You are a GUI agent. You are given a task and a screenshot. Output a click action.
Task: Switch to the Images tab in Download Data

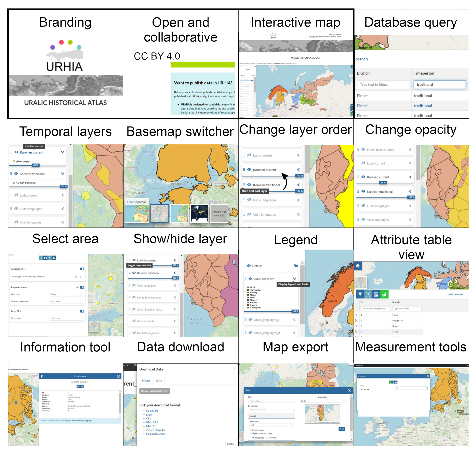[146, 381]
